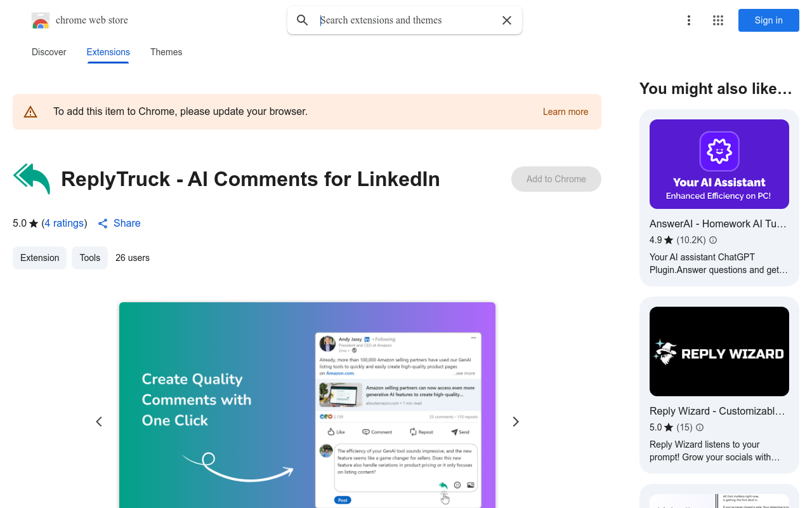Focus the Search extensions and themes field
Image resolution: width=812 pixels, height=508 pixels.
pyautogui.click(x=406, y=20)
